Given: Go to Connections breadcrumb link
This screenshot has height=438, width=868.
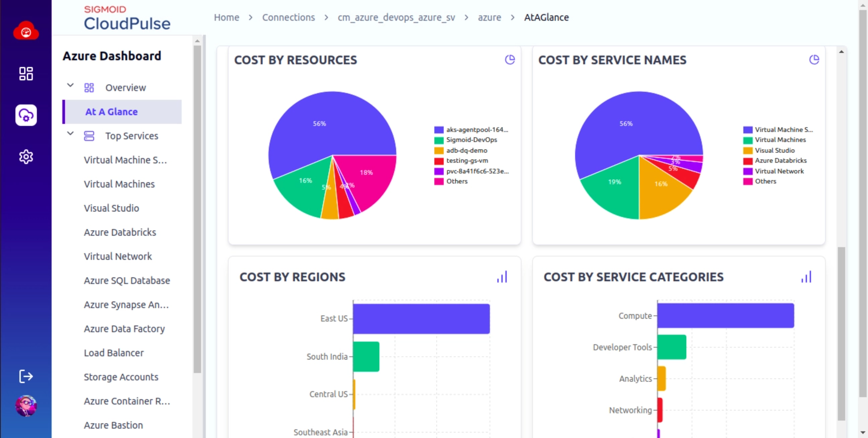Looking at the screenshot, I should coord(288,17).
